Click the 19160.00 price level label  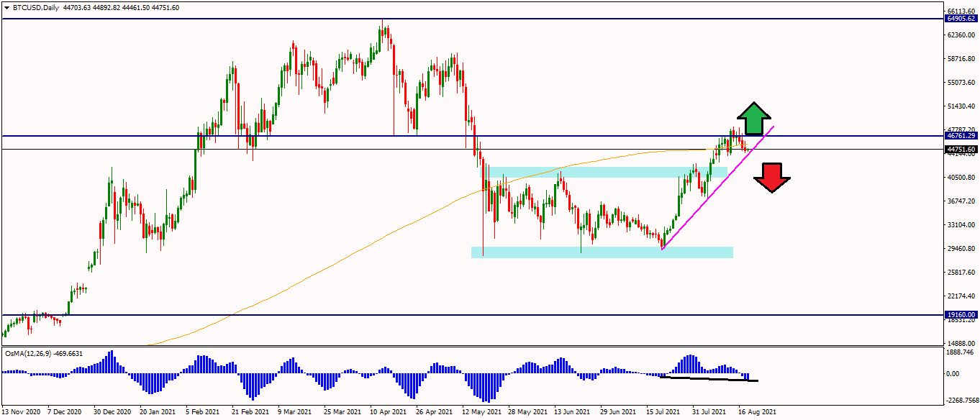click(961, 315)
